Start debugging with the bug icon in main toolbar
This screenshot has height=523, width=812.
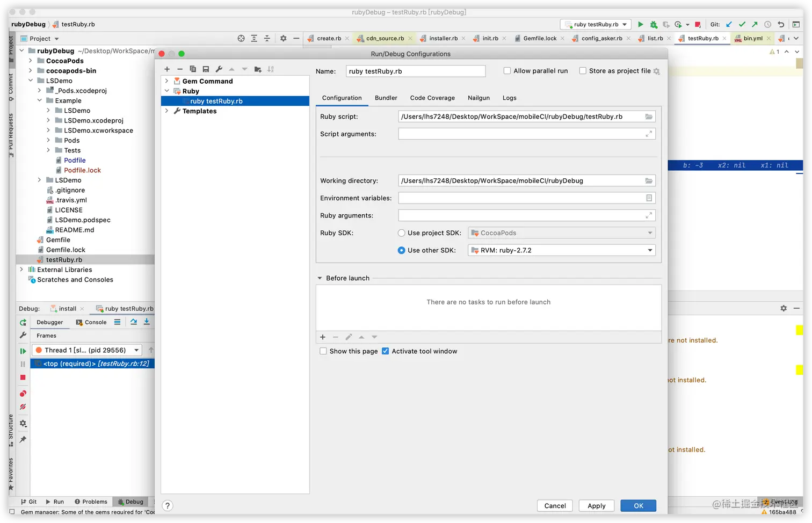(x=654, y=25)
